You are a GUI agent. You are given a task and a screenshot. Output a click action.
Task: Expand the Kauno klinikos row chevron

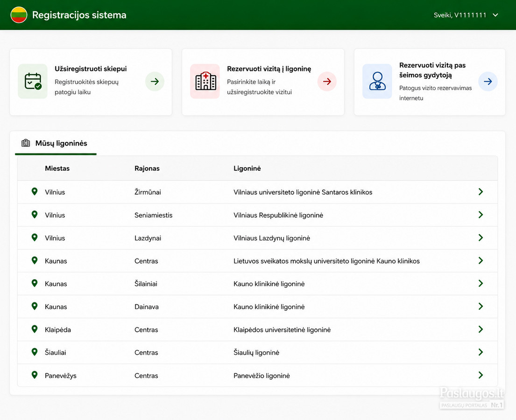(481, 260)
